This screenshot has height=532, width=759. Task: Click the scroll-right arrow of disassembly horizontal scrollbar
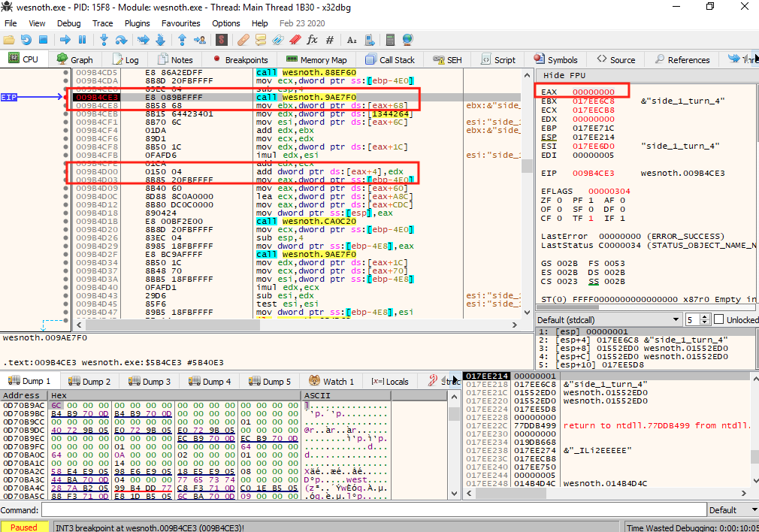515,325
